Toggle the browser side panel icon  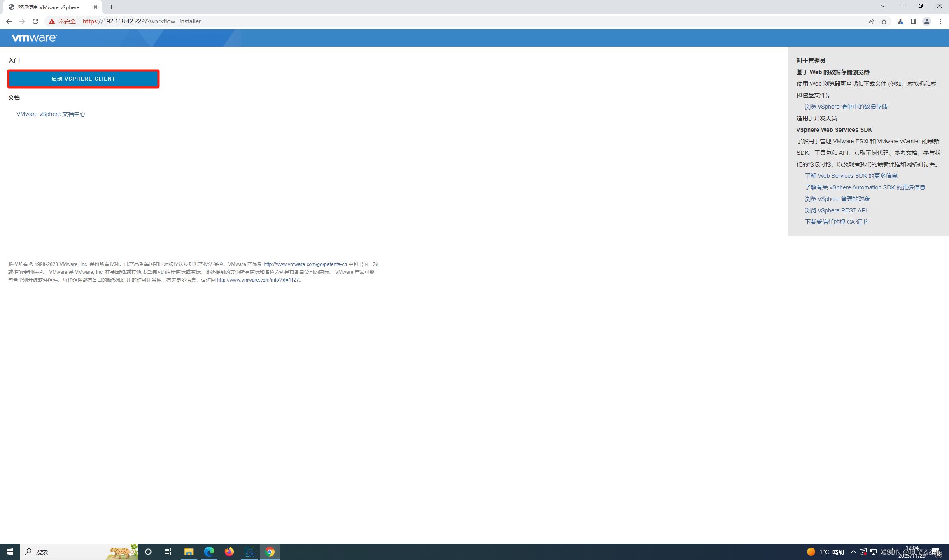(x=914, y=21)
